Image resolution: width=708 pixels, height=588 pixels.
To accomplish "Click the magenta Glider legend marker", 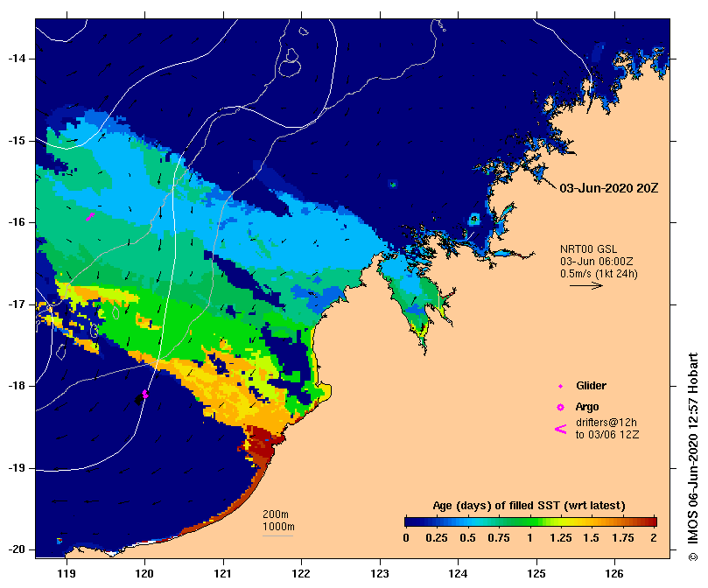I will (560, 386).
